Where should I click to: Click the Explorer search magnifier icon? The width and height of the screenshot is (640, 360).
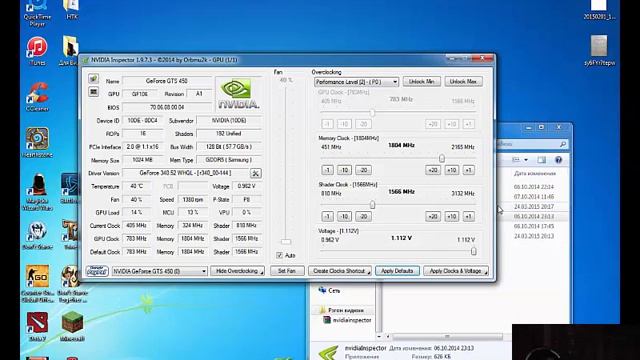(x=563, y=144)
